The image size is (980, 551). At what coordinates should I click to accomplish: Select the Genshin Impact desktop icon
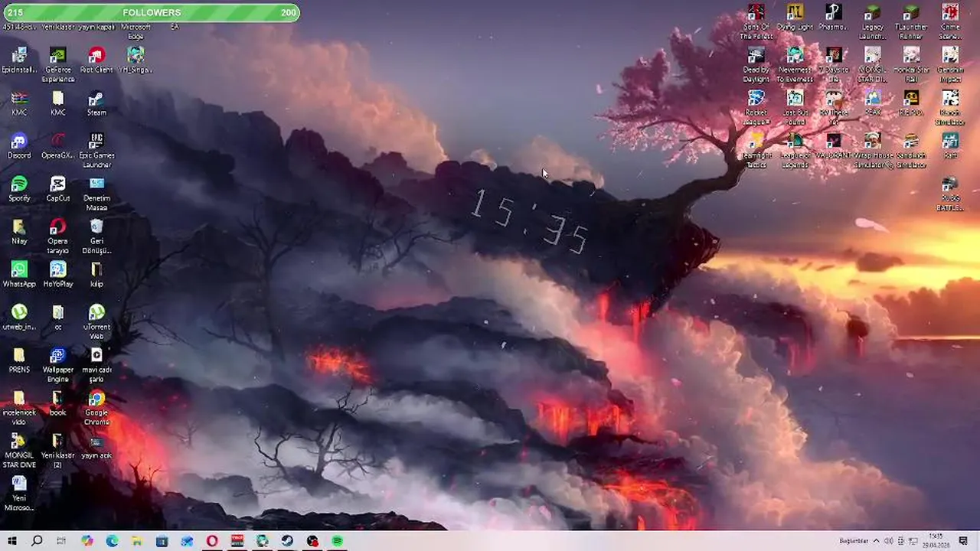click(x=950, y=64)
